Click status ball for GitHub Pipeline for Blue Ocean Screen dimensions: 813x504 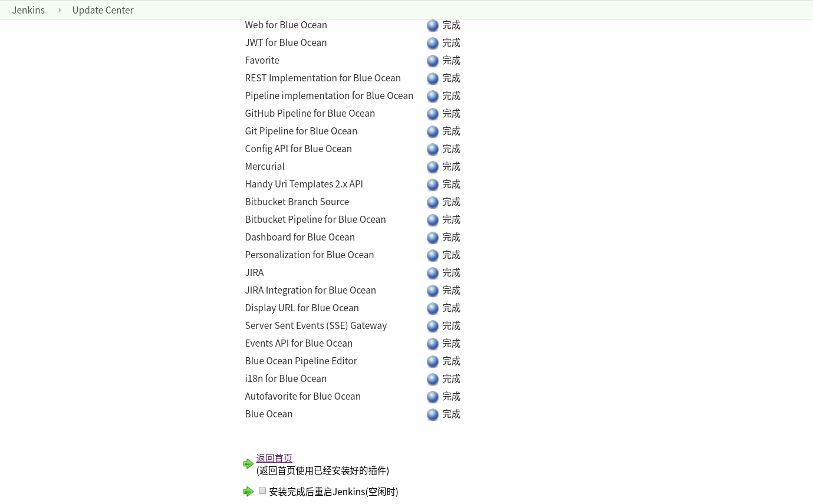point(433,114)
